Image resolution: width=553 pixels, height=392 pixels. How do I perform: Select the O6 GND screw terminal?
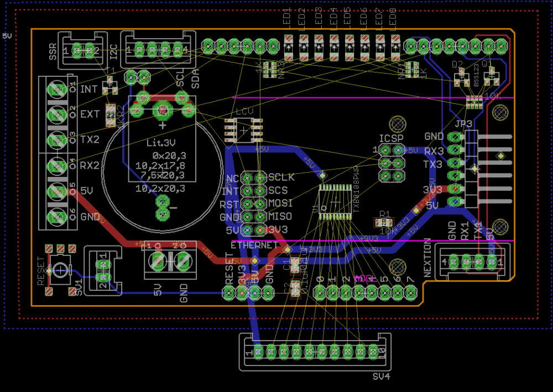[x=57, y=216]
